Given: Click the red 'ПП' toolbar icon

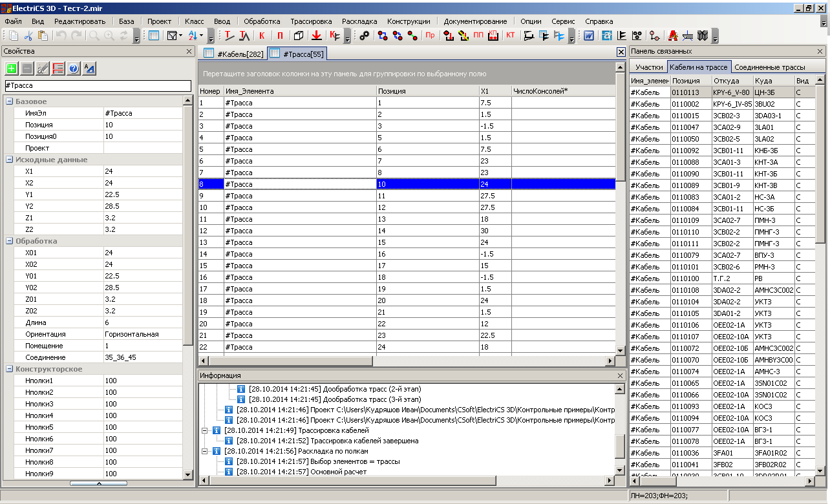Looking at the screenshot, I should tap(478, 36).
